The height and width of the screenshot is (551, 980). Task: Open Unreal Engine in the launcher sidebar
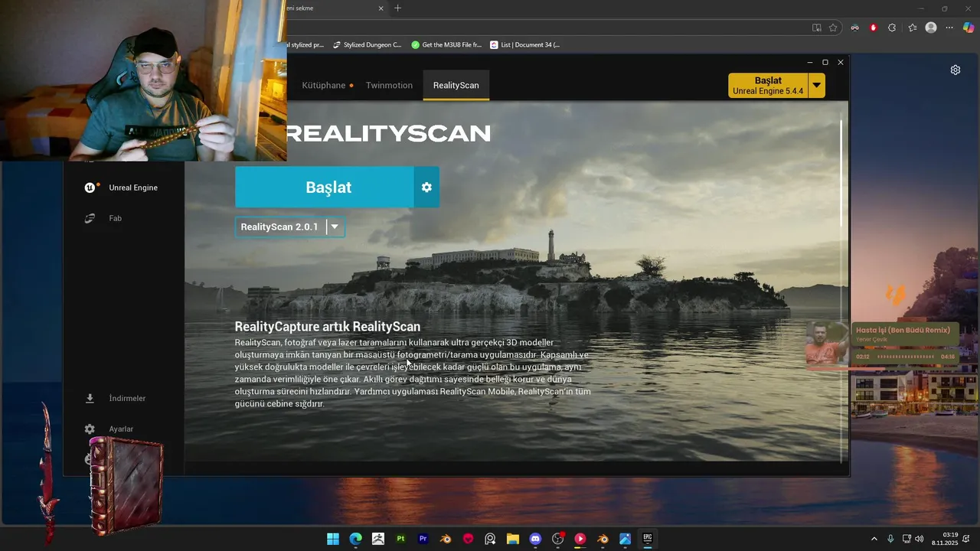point(121,187)
